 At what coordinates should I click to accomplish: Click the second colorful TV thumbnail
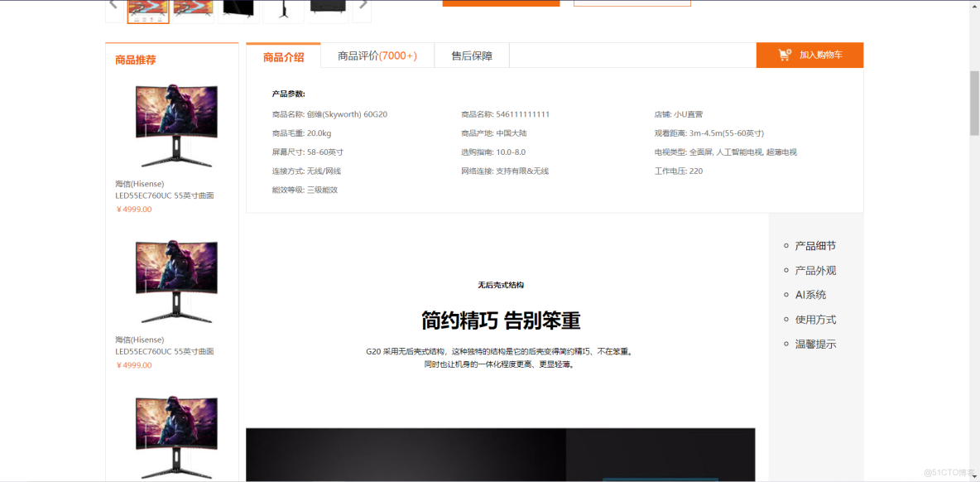(192, 8)
